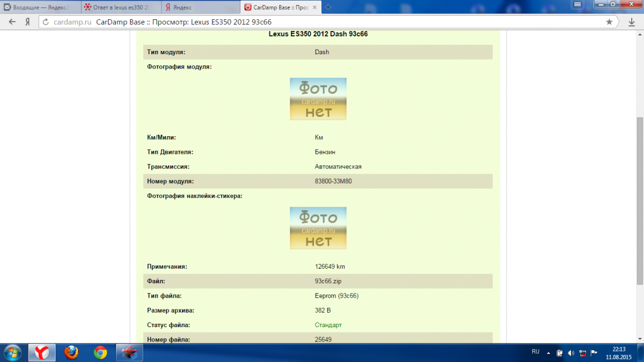Screen dimensions: 644x362
Task: Open the network tray icon
Action: tap(582, 353)
